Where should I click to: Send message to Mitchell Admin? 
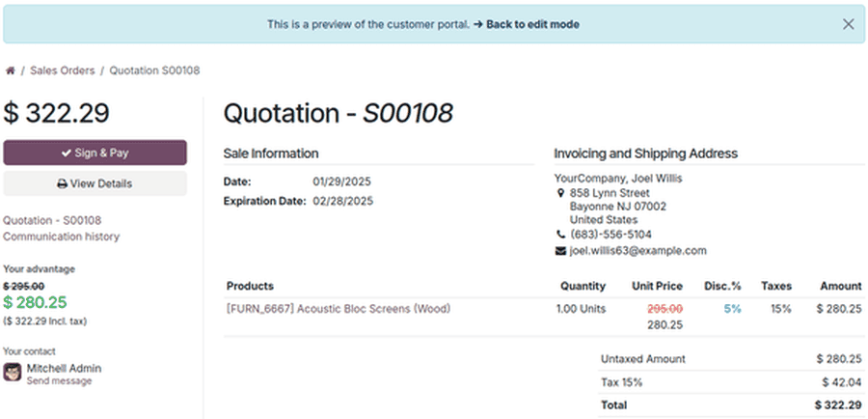[x=59, y=381]
